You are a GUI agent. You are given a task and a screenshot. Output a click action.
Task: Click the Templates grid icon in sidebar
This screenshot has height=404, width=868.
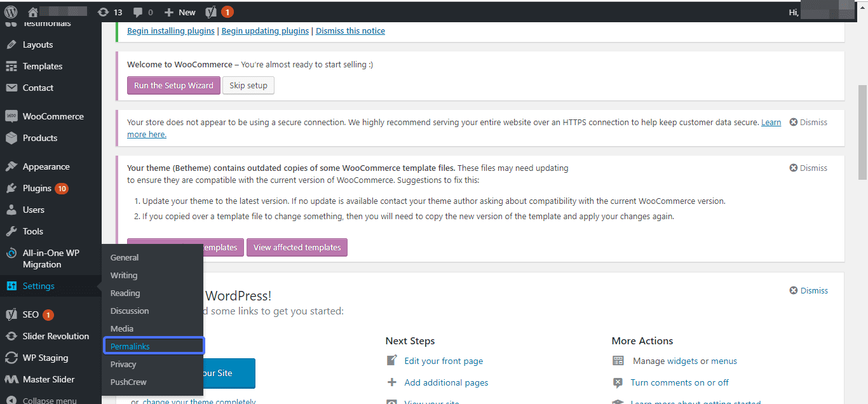(11, 66)
